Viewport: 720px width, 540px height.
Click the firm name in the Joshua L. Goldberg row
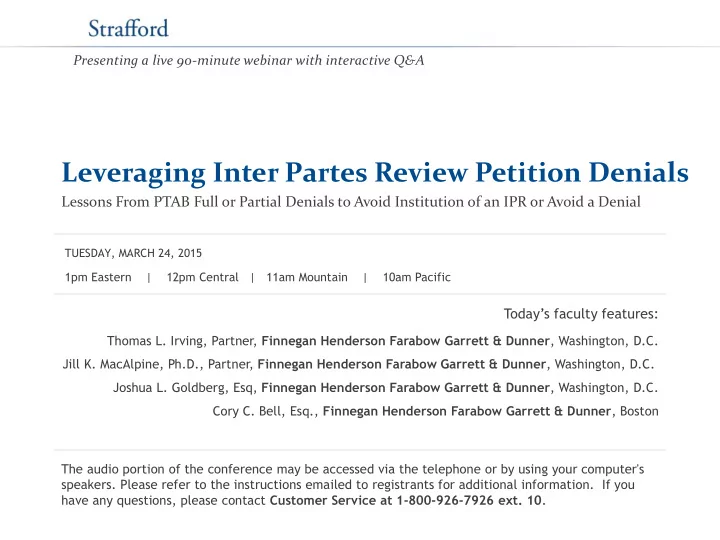(x=405, y=388)
